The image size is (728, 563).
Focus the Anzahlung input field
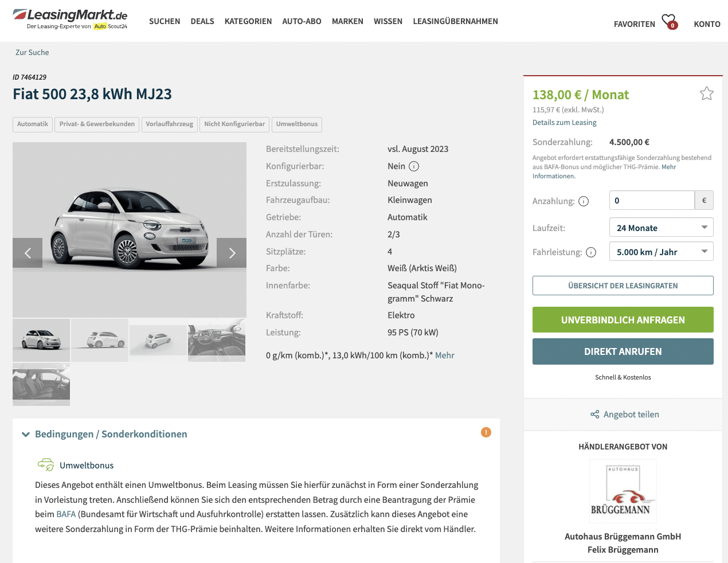(x=652, y=201)
